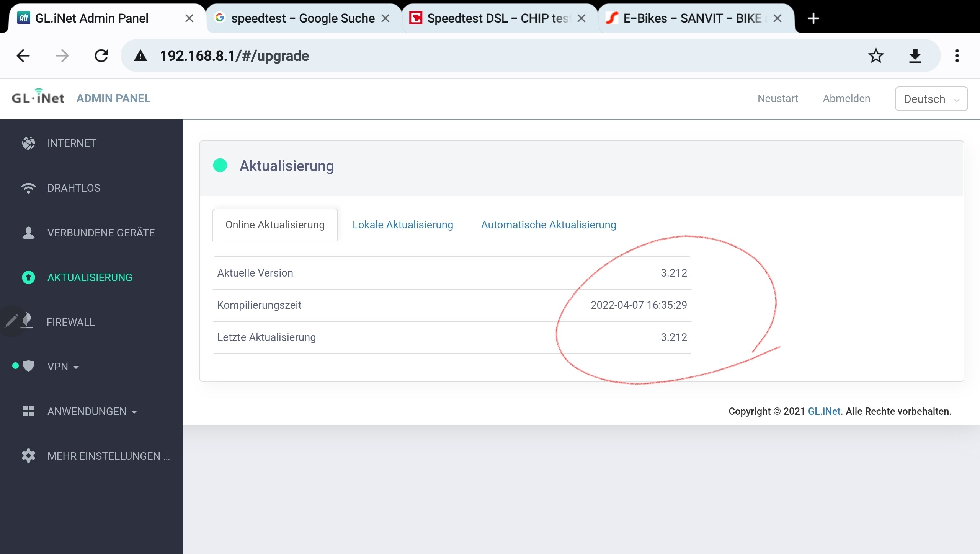Switch to Automatische Aktualisierung tab
The image size is (980, 554).
pyautogui.click(x=548, y=225)
